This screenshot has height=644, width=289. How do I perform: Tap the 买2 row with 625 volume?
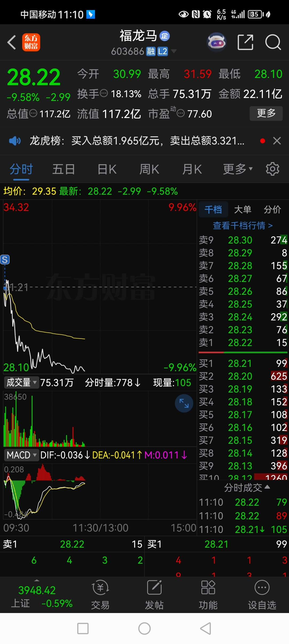tap(243, 376)
